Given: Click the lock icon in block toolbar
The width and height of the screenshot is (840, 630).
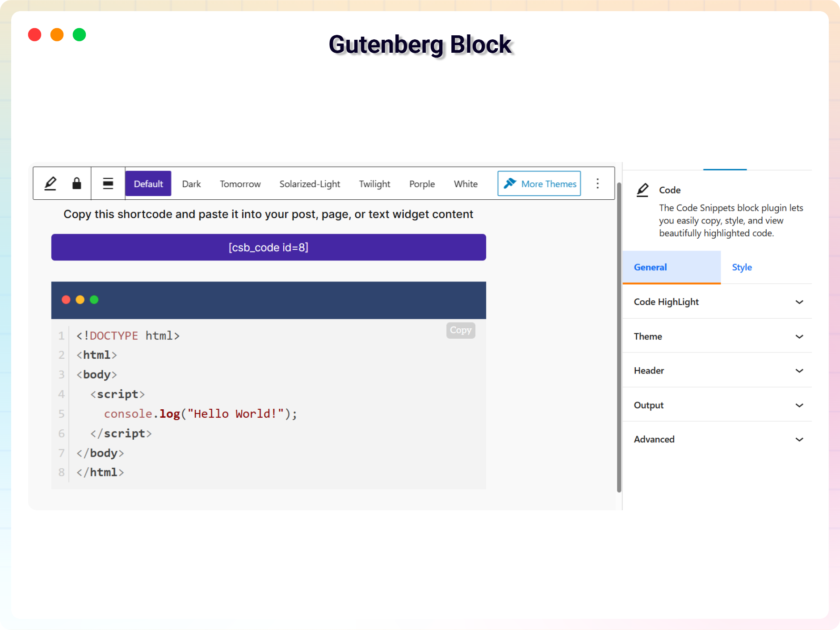Looking at the screenshot, I should pyautogui.click(x=77, y=184).
